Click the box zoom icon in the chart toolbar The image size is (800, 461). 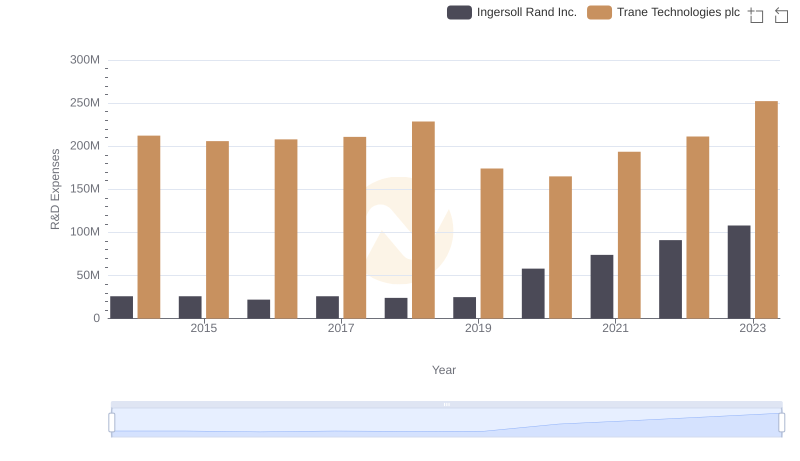(756, 15)
